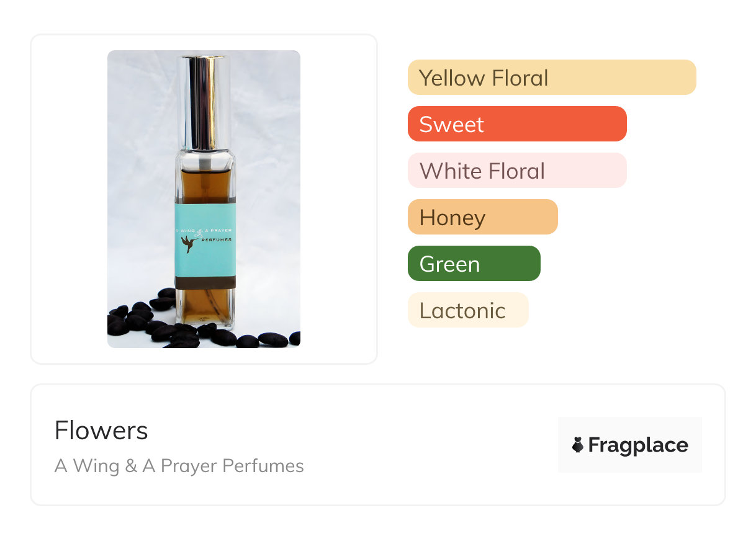Viewport: 756px width, 536px height.
Task: Click the Fragplace wordmark text
Action: pyautogui.click(x=638, y=445)
